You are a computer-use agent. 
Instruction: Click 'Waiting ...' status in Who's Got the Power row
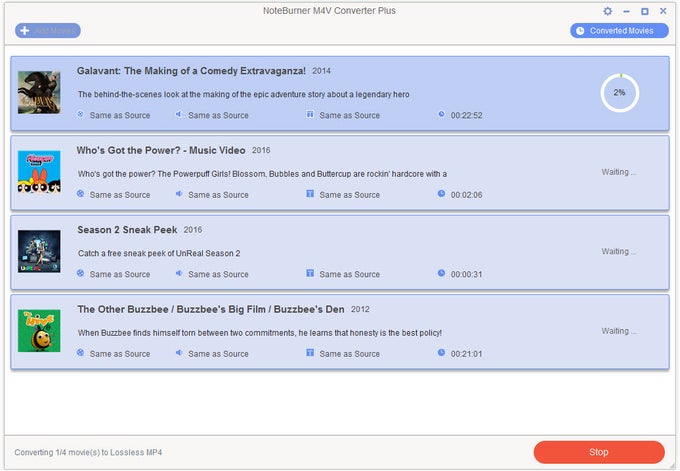pos(619,172)
